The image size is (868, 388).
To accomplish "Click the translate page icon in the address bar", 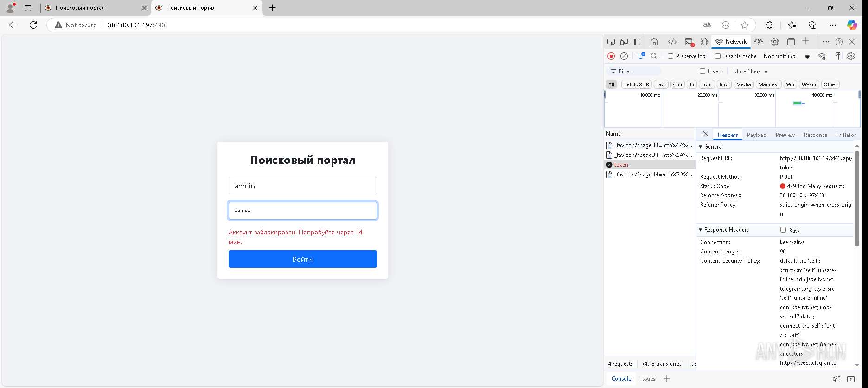I will (x=707, y=25).
